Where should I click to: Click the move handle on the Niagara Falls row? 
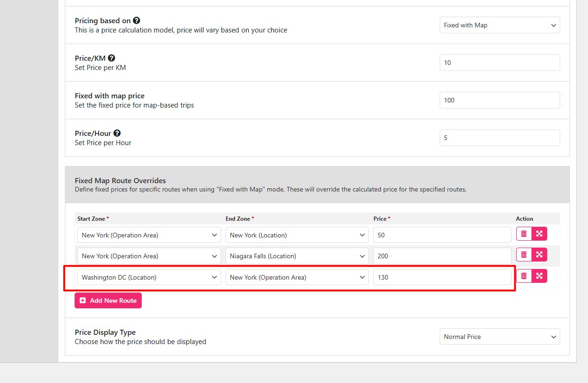pos(539,255)
